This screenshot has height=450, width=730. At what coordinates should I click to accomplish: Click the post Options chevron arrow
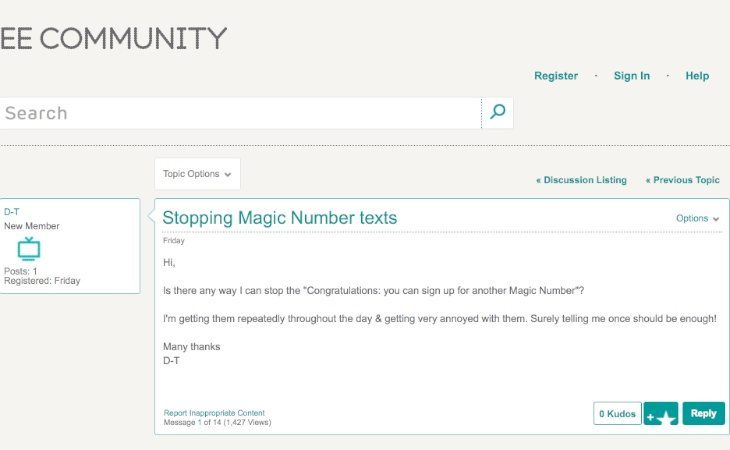point(716,219)
